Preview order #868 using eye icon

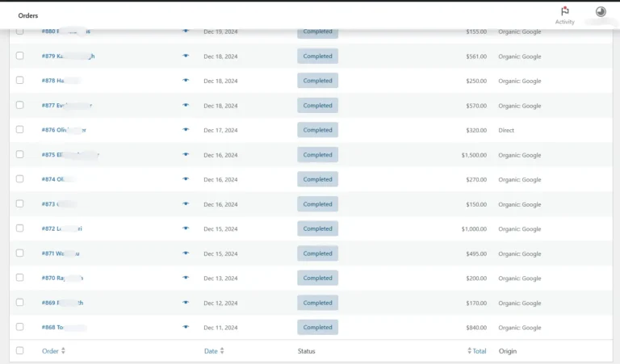click(186, 328)
